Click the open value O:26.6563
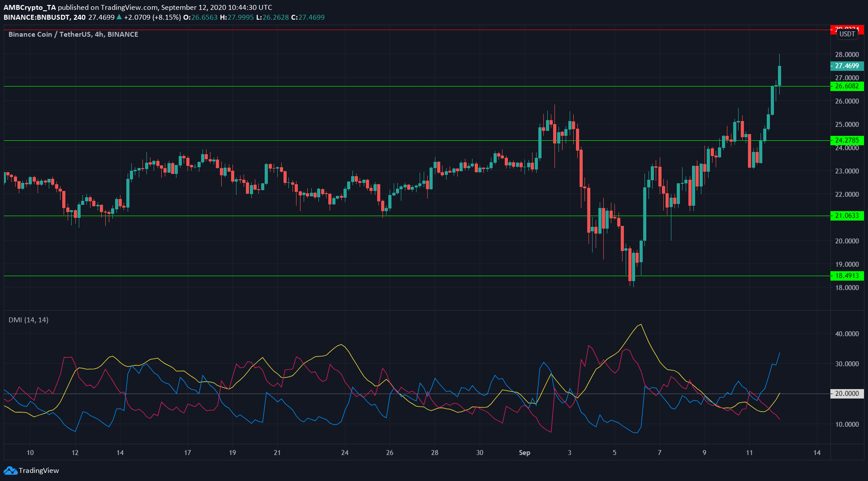This screenshot has width=868, height=481. coord(200,17)
